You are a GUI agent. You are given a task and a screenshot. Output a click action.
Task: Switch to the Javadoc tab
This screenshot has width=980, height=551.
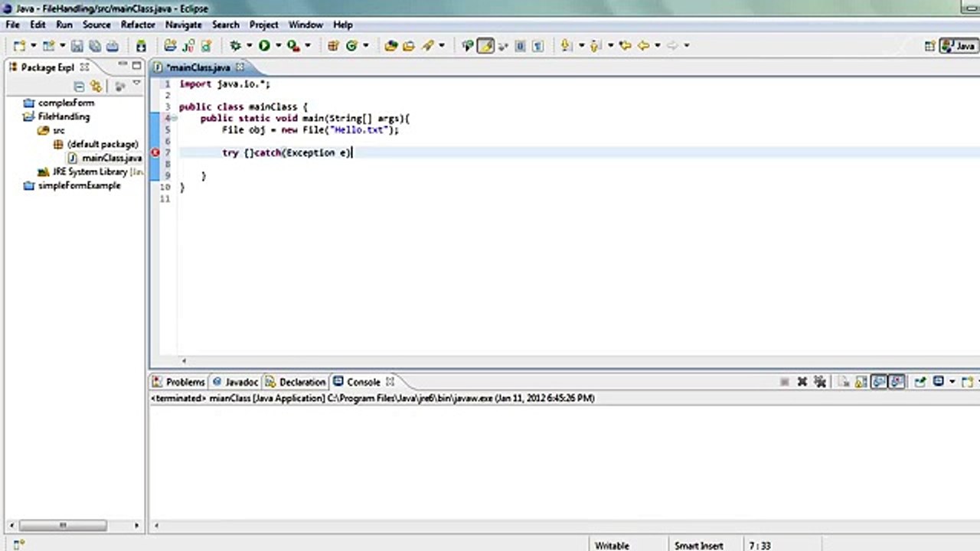point(235,382)
